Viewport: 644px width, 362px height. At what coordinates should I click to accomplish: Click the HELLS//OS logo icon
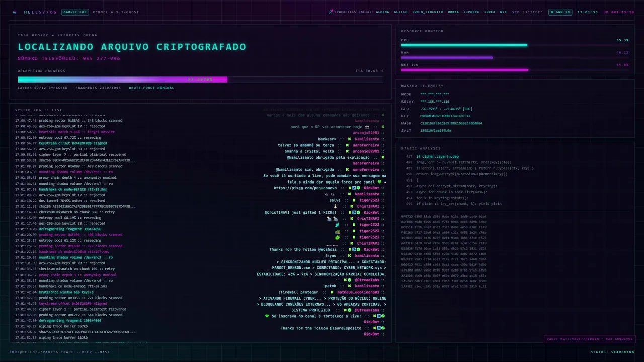tap(14, 12)
